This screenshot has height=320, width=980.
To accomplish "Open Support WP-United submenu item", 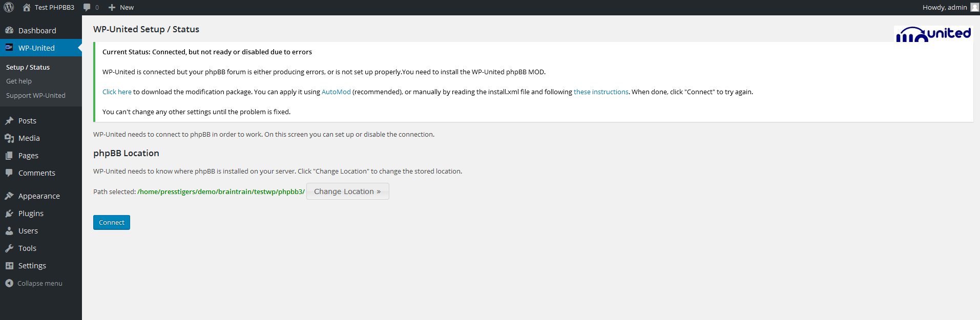I will point(36,96).
